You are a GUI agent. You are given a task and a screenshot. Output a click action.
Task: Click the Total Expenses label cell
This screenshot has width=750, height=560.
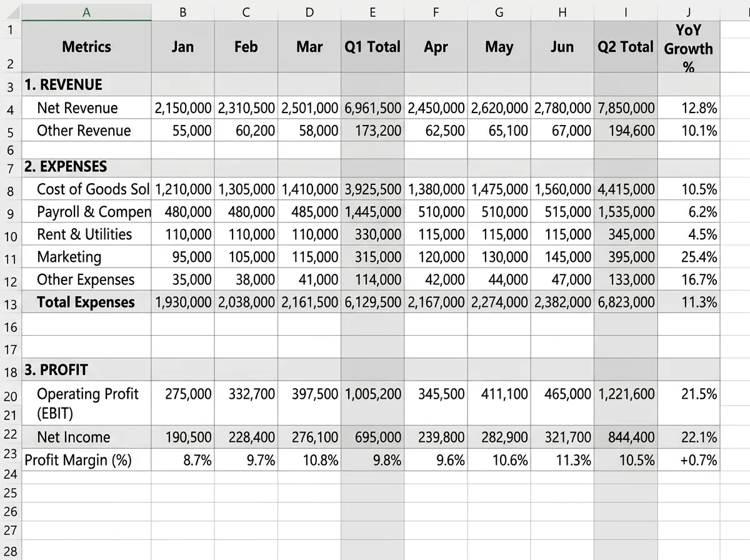coord(87,302)
